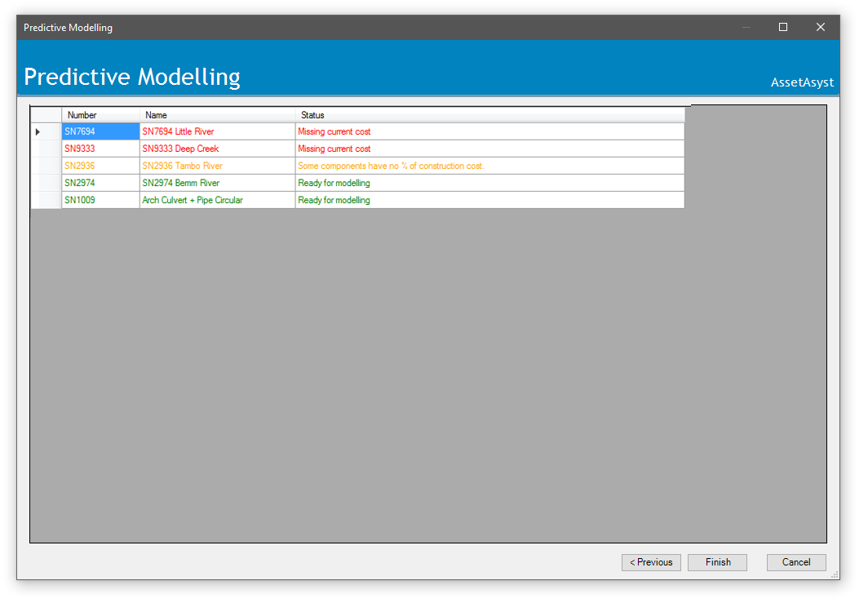
Task: Sort by the Number column header
Action: (100, 115)
